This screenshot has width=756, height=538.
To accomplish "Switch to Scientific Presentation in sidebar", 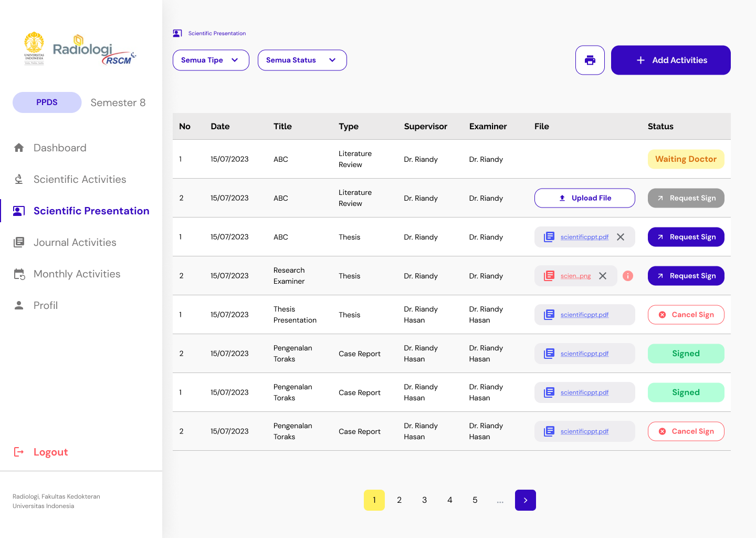I will click(x=91, y=211).
